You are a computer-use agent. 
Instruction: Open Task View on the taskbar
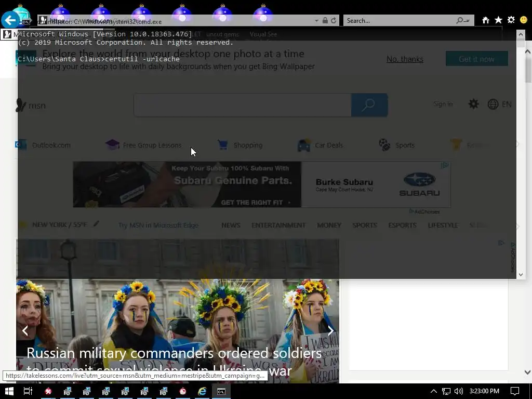[x=28, y=391]
